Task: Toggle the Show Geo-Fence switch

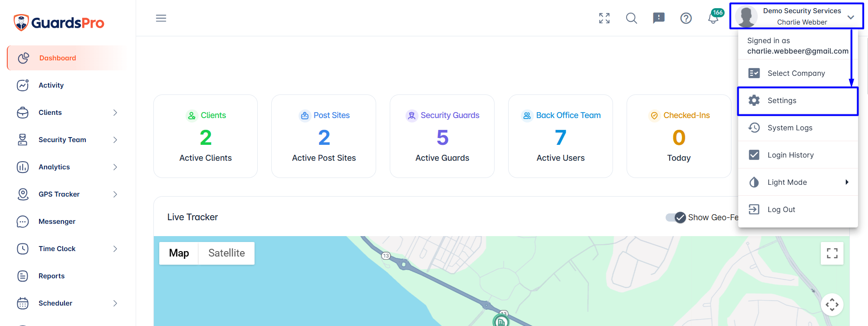Action: (x=676, y=217)
